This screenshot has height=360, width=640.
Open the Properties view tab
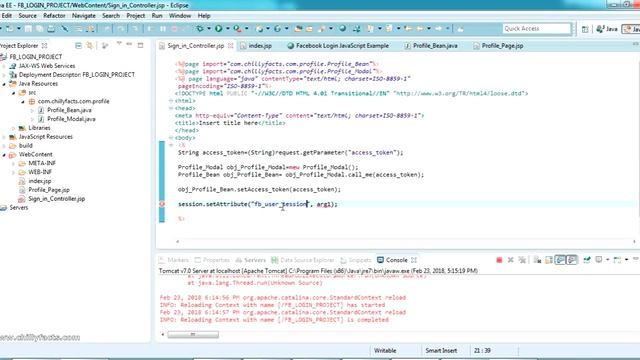(x=212, y=260)
